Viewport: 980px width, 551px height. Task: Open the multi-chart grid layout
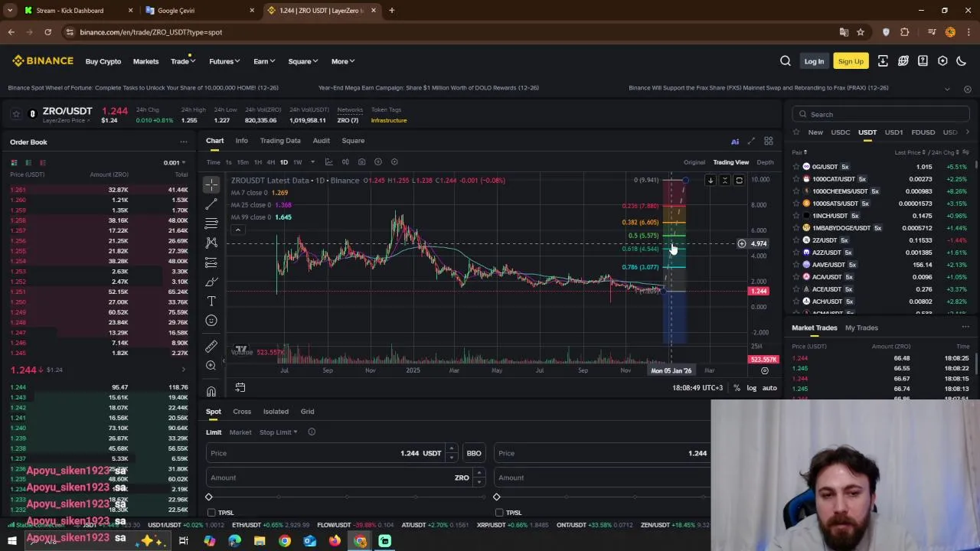click(x=768, y=141)
